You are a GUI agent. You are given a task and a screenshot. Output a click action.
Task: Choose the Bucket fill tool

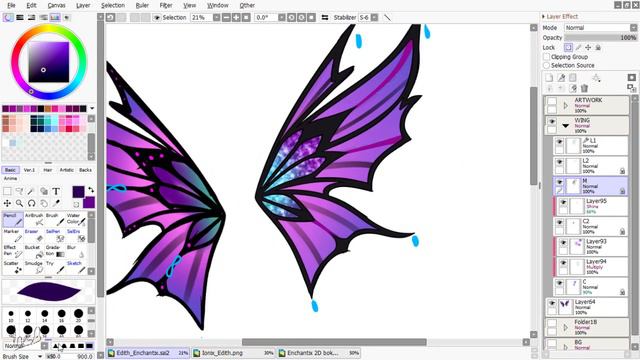click(34, 251)
